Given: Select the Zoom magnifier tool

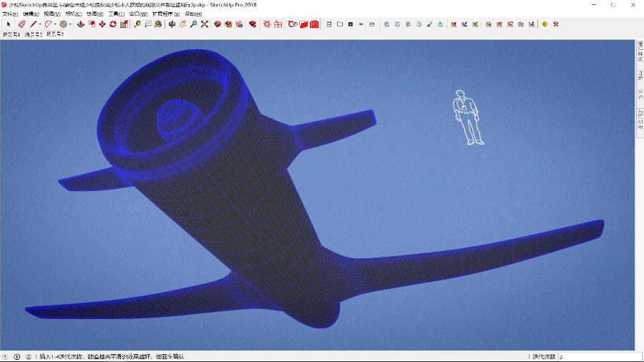Looking at the screenshot, I should coord(193,24).
